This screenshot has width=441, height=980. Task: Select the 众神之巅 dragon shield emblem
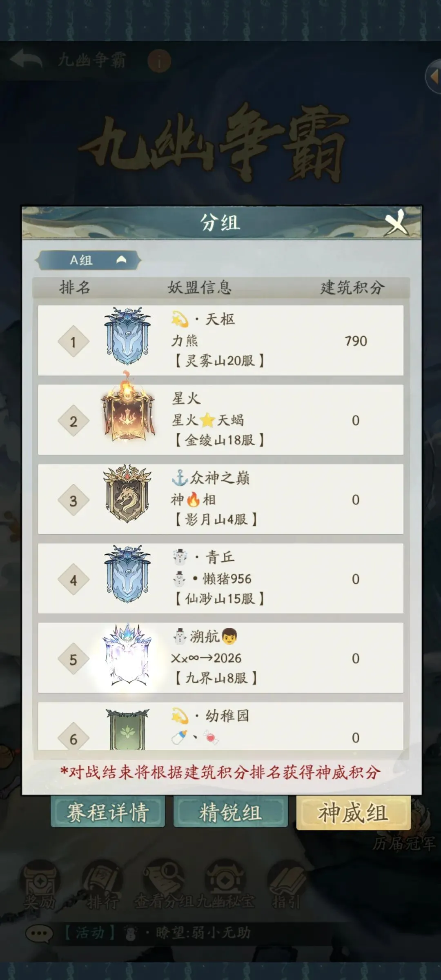pos(127,494)
